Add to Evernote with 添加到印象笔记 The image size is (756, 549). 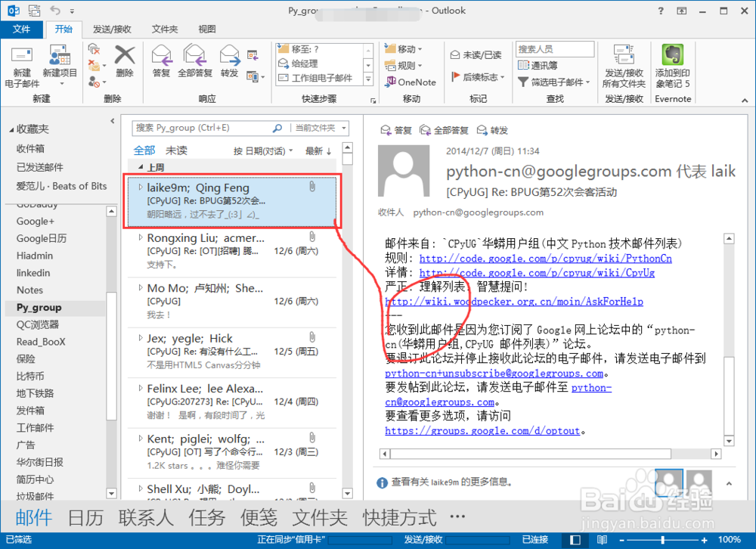pyautogui.click(x=673, y=67)
